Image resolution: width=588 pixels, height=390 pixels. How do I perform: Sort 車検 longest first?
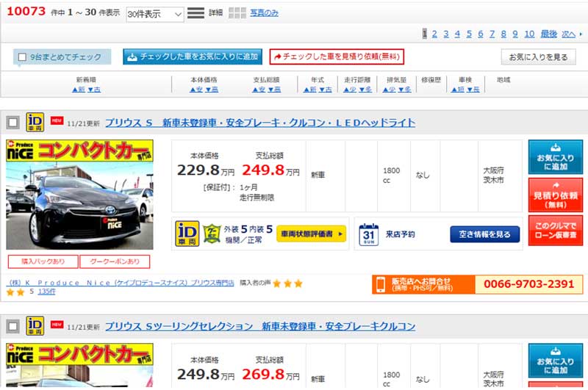[x=473, y=90]
